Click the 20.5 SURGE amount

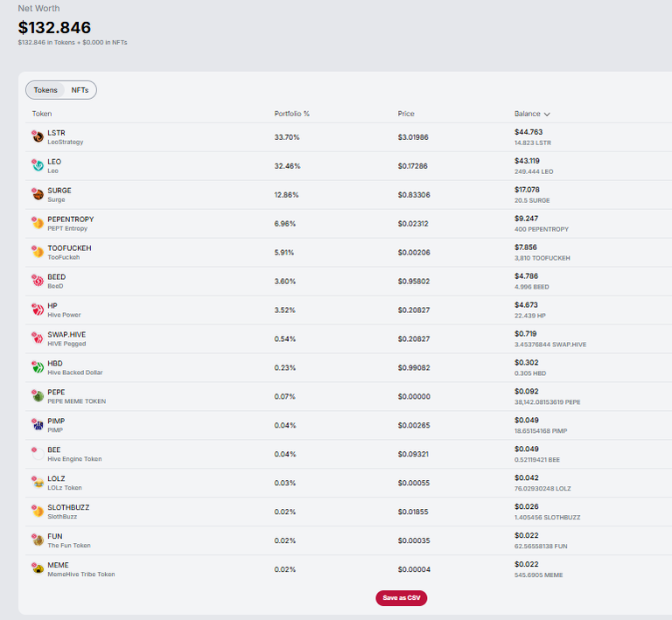532,200
